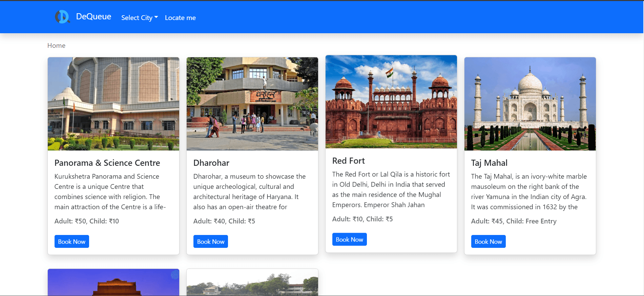Open the Red Fort image

tap(391, 102)
